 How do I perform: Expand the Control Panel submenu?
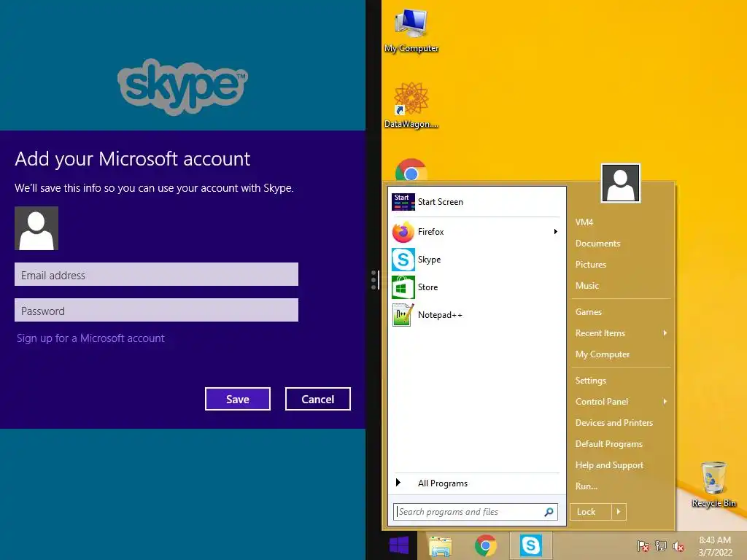(665, 402)
